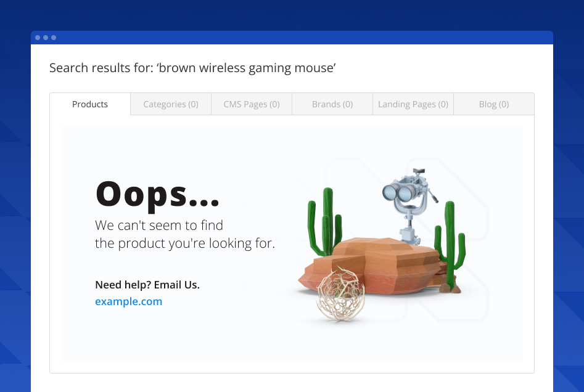Click the 'Need help? Email Us.' text
The height and width of the screenshot is (392, 584).
[x=147, y=285]
